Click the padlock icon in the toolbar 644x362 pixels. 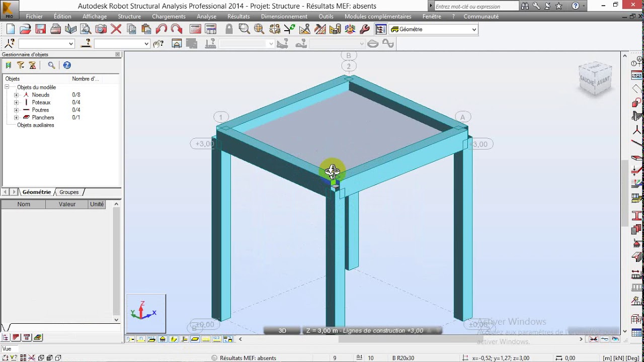(x=229, y=29)
